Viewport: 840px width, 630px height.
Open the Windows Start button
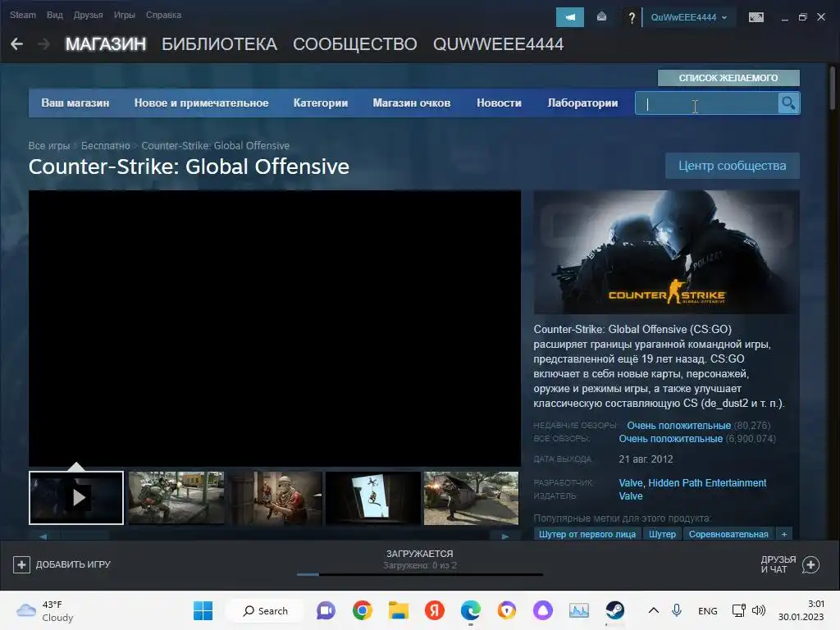(x=203, y=610)
